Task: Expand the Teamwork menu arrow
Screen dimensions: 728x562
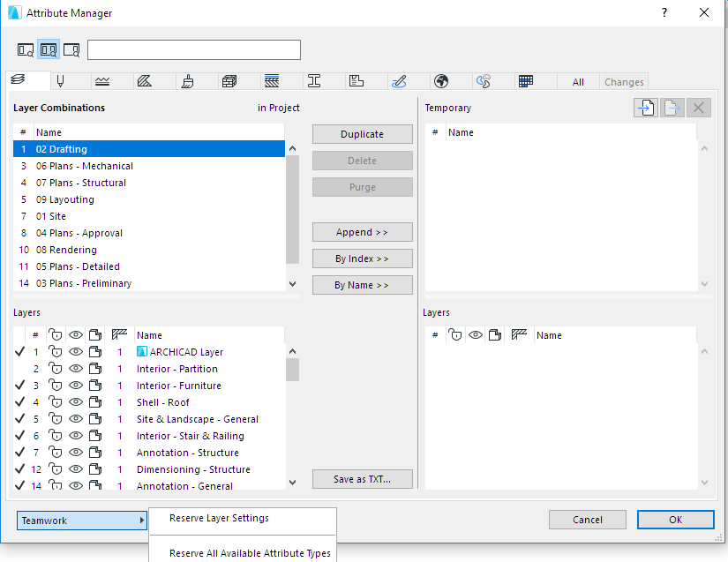Action: pyautogui.click(x=141, y=521)
